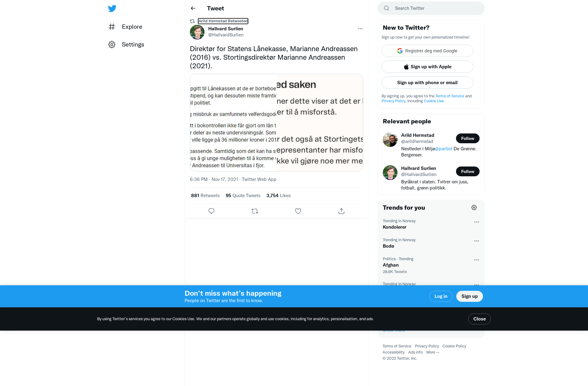The height and width of the screenshot is (386, 588).
Task: Open the tweet's more options menu
Action: pyautogui.click(x=360, y=29)
